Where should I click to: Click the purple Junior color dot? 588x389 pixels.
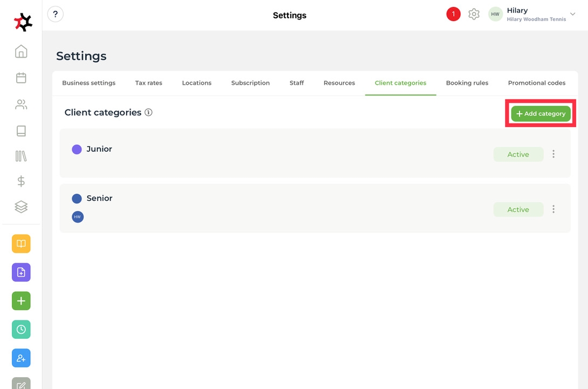(x=77, y=149)
